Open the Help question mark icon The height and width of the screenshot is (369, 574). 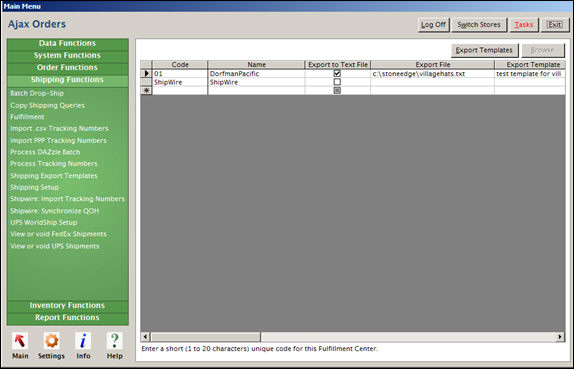114,341
